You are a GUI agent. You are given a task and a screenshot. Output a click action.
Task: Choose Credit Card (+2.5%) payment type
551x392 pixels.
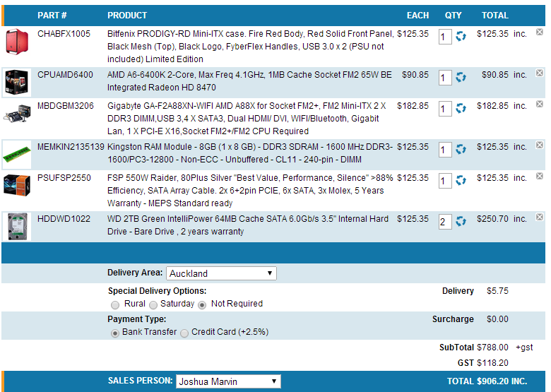click(x=184, y=333)
